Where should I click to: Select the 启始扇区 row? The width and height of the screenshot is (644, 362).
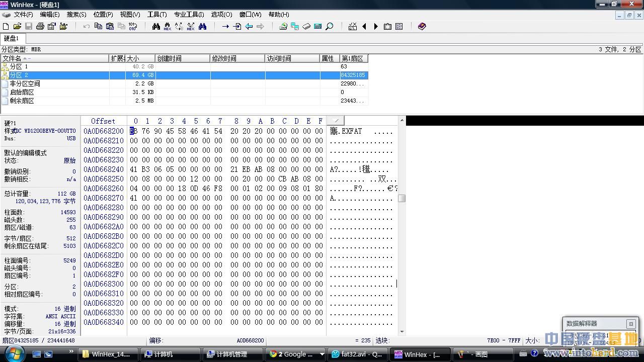tap(185, 92)
